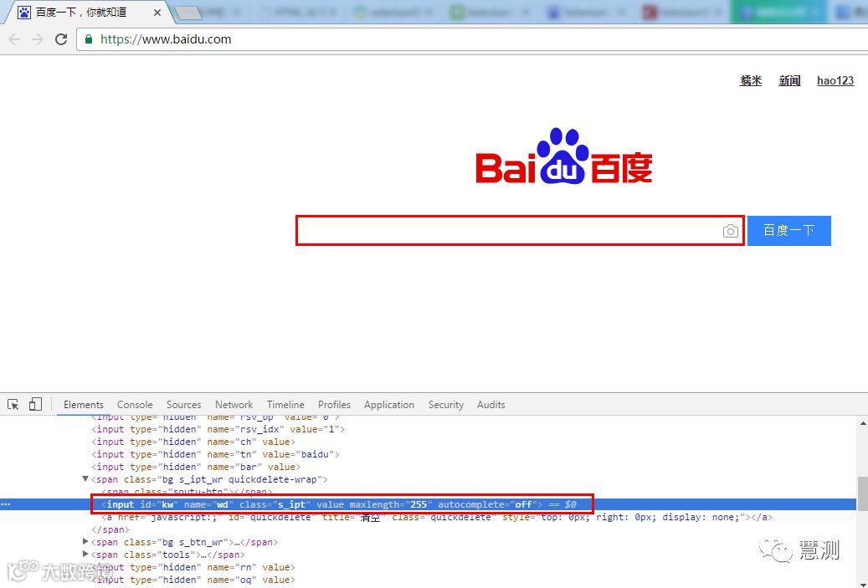Viewport: 868px width, 588px height.
Task: Click the Baidu logo
Action: click(x=564, y=156)
